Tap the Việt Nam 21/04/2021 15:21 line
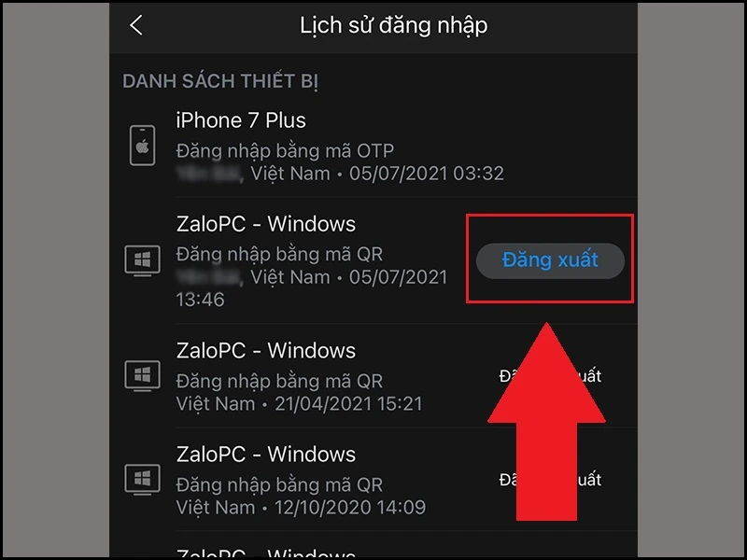 [x=299, y=404]
